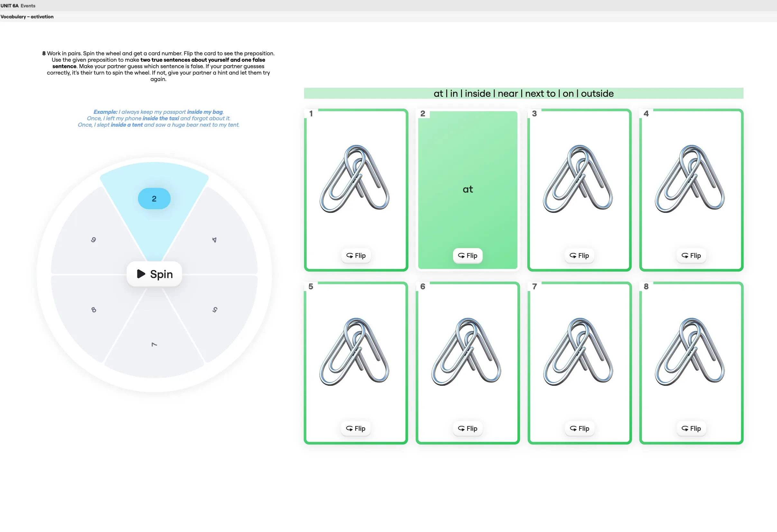Flip card number 7
This screenshot has height=532, width=777.
click(579, 428)
